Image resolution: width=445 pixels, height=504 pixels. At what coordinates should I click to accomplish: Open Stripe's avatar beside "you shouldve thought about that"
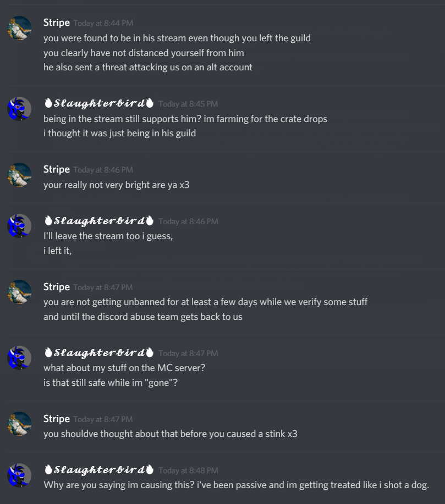[19, 424]
